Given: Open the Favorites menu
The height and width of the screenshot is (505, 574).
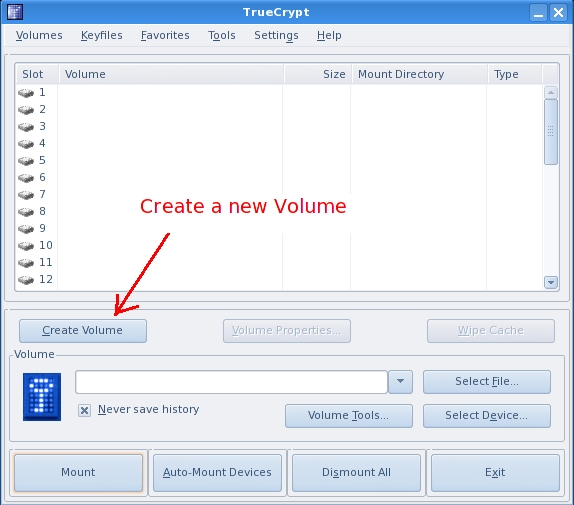Looking at the screenshot, I should (x=165, y=35).
